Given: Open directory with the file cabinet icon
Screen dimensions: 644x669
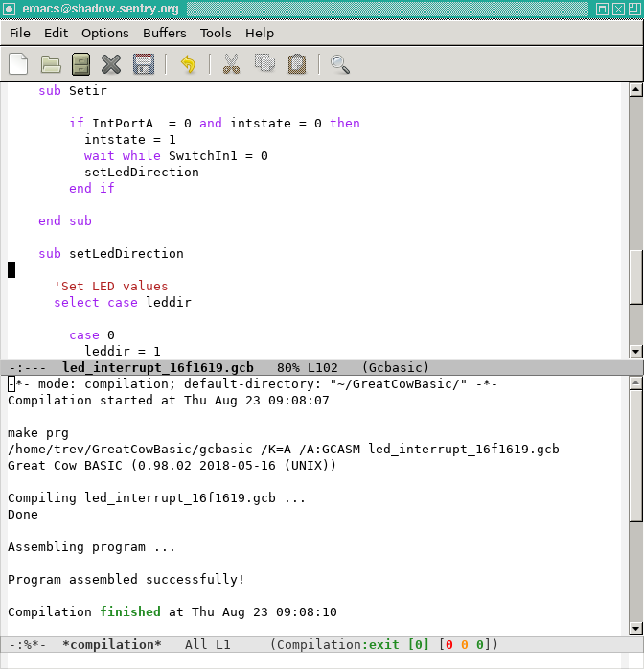Looking at the screenshot, I should (80, 64).
